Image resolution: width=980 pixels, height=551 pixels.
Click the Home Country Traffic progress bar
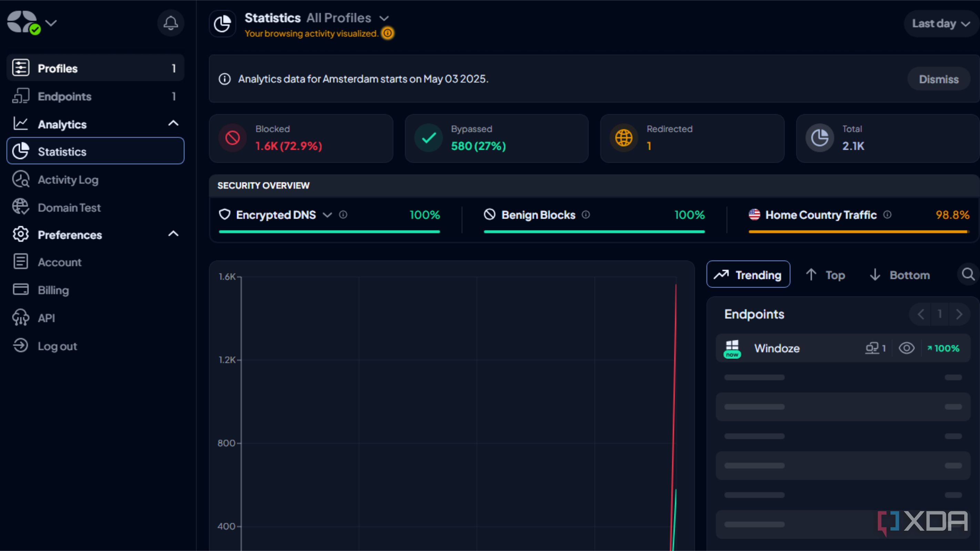point(859,231)
